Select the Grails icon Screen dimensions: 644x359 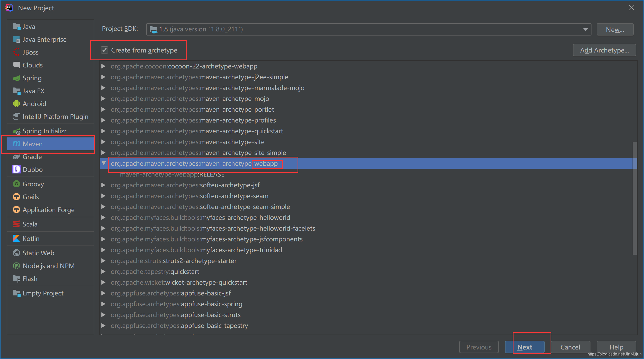pyautogui.click(x=16, y=197)
